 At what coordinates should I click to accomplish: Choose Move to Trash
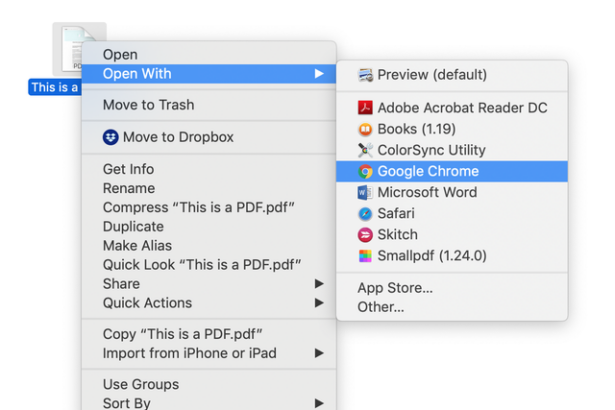click(x=209, y=105)
